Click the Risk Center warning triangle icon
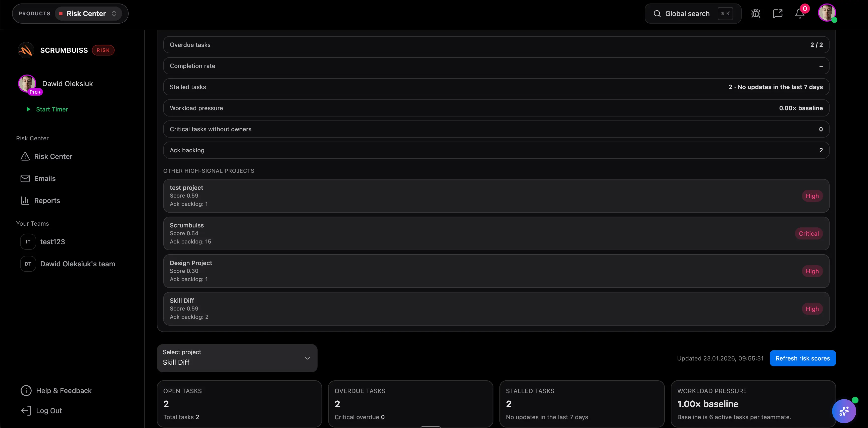This screenshot has height=428, width=868. click(x=25, y=156)
